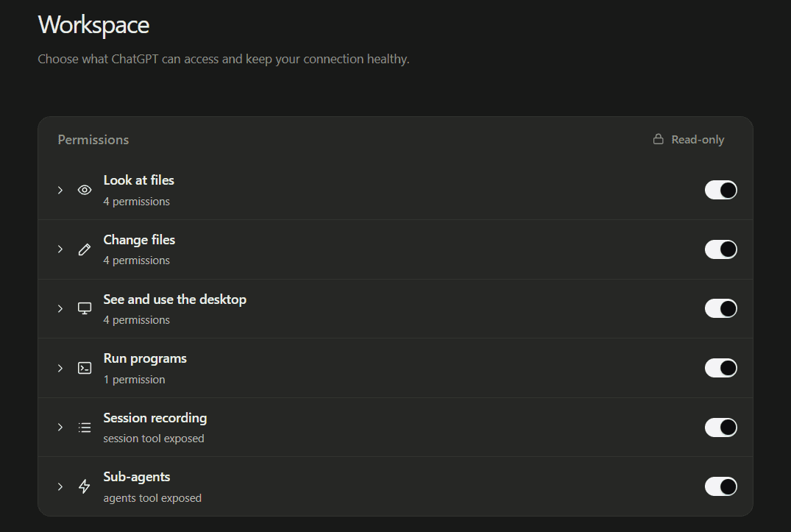Image resolution: width=791 pixels, height=532 pixels.
Task: Expand the Run programs row chevron
Action: 60,368
